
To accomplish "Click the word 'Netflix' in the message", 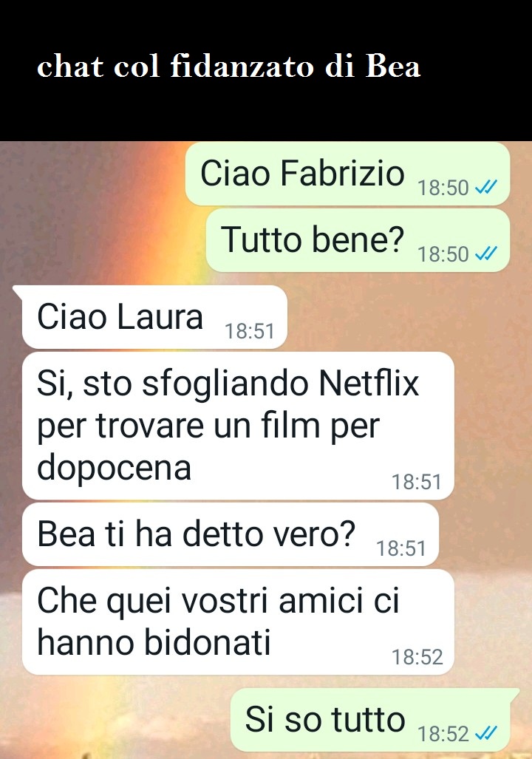I will [x=369, y=384].
